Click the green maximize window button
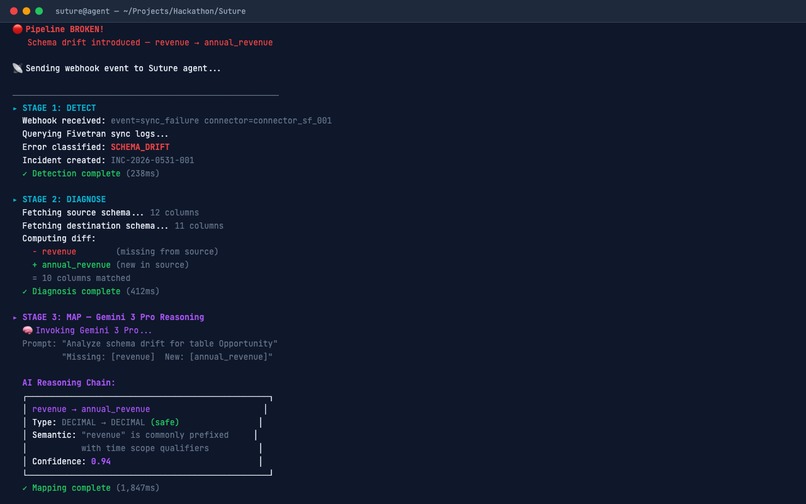 pyautogui.click(x=39, y=11)
